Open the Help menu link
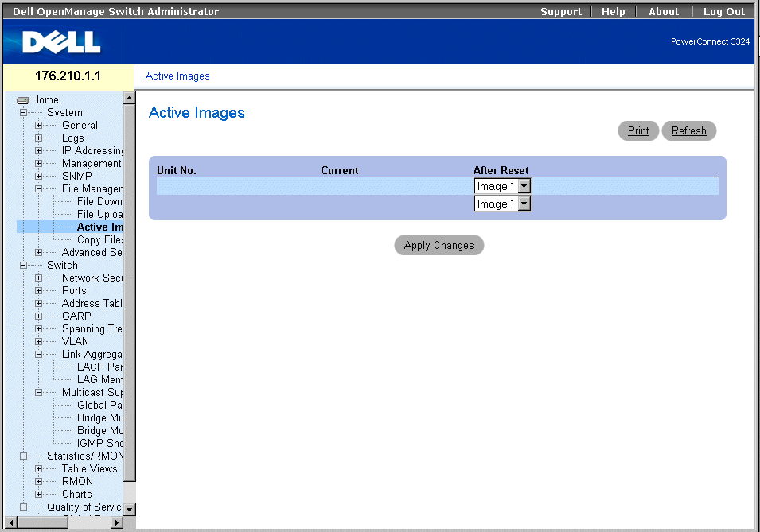 (x=613, y=12)
